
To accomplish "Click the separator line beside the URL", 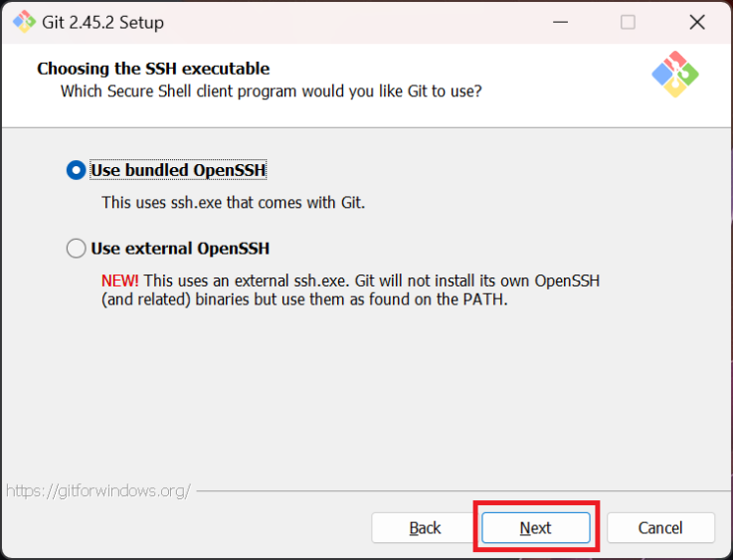I will coord(463,490).
